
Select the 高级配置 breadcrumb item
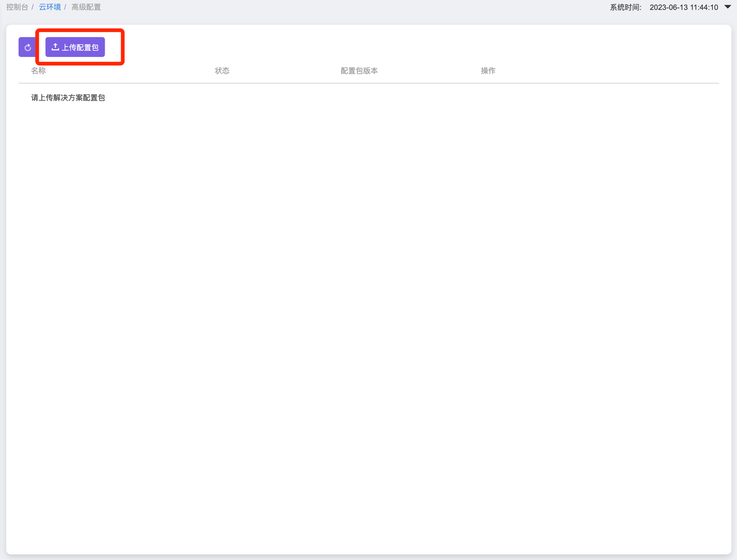click(x=86, y=7)
